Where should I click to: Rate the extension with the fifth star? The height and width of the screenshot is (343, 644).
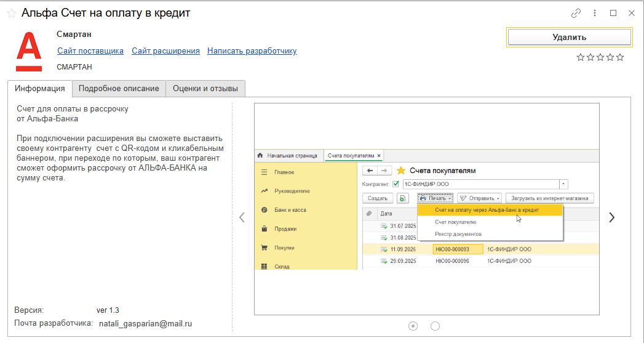click(x=620, y=58)
